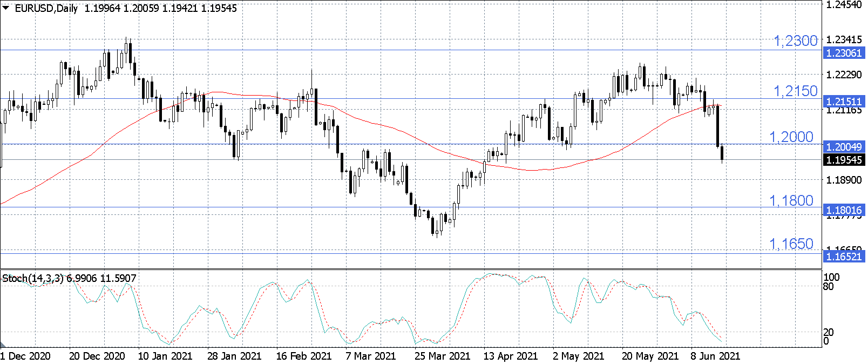Click the latest black candle below 1.2000
The image size is (868, 364).
[x=722, y=153]
